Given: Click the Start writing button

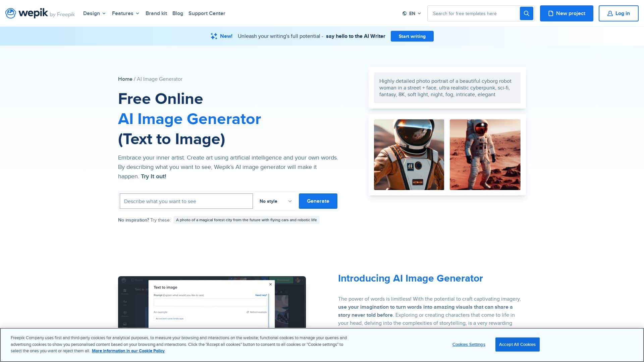Looking at the screenshot, I should pos(412,36).
